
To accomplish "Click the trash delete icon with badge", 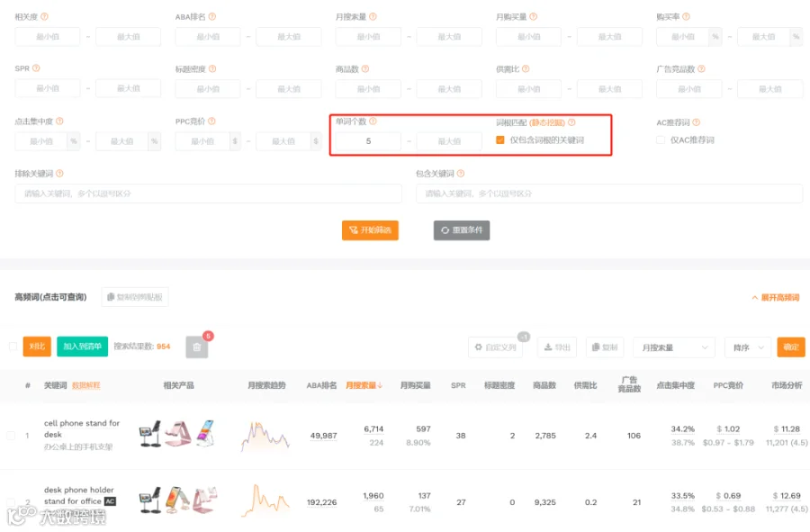I will click(197, 347).
